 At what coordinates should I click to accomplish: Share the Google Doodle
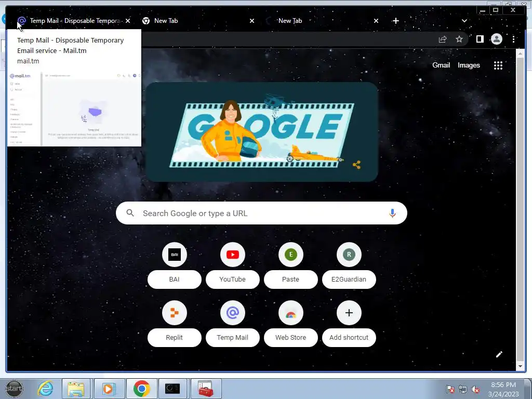[x=356, y=165]
